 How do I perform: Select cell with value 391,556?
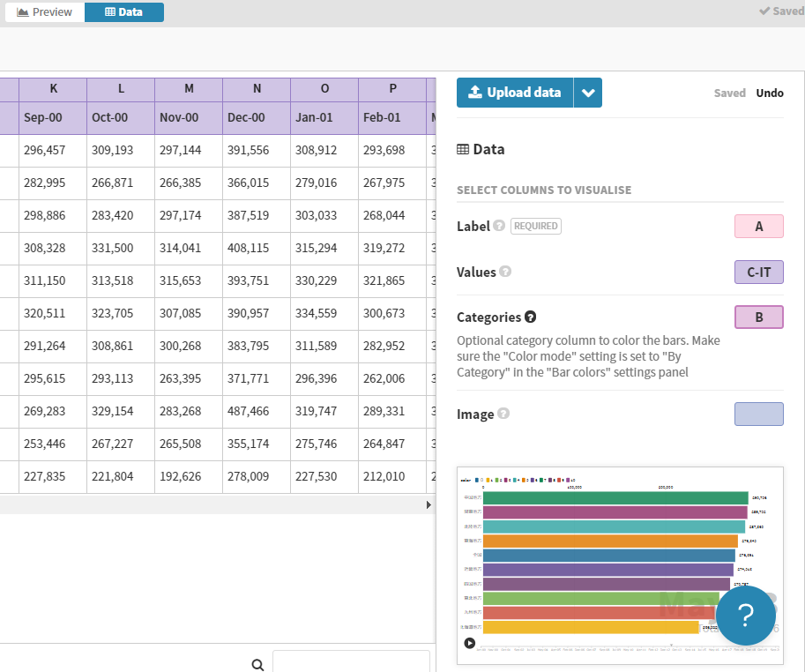[257, 151]
